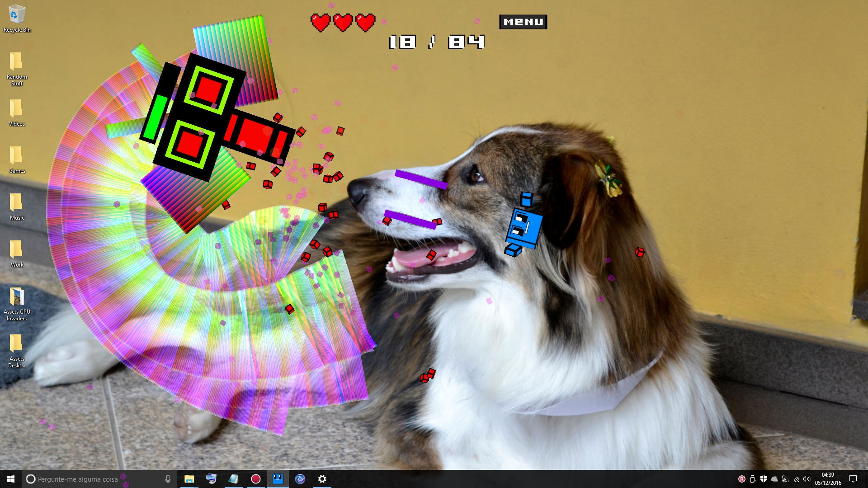Mute sound via the tray speaker icon

(x=807, y=479)
